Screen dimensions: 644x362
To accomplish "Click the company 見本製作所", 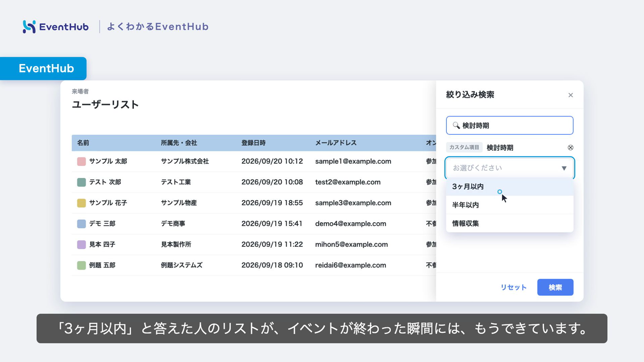I will [176, 244].
